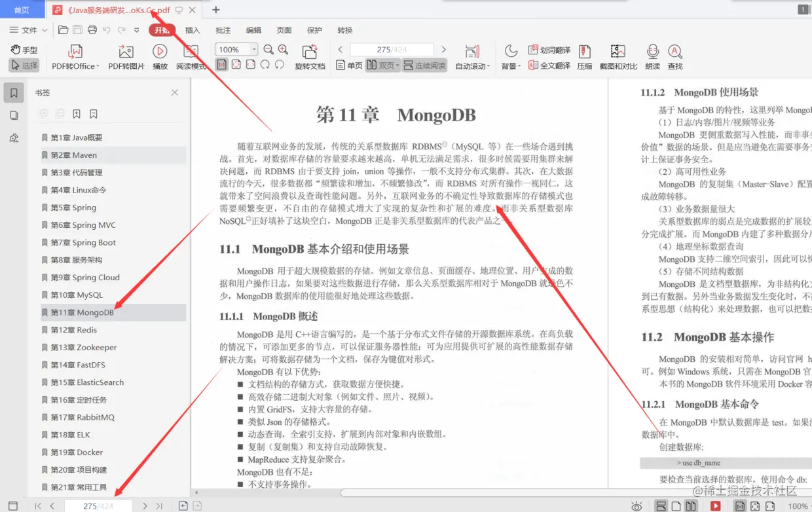Expand quick access toolbar customize arrow
Viewport: 812px width, 512px height.
coord(136,30)
